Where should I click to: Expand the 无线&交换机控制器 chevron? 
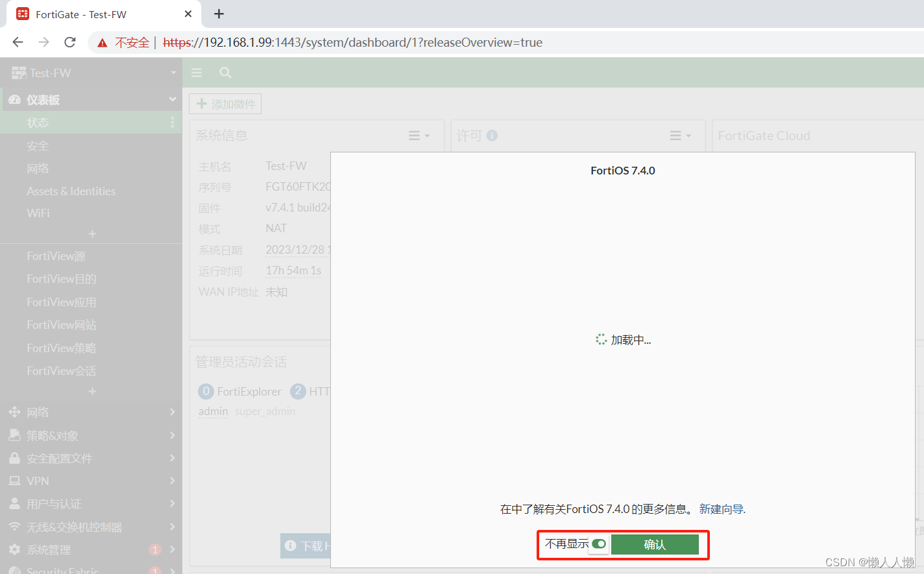point(173,527)
